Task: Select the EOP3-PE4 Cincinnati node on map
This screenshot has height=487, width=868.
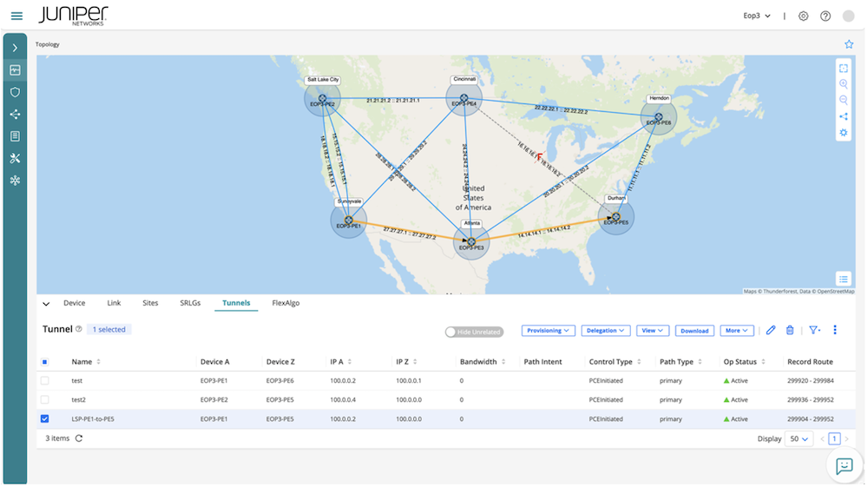Action: (464, 98)
